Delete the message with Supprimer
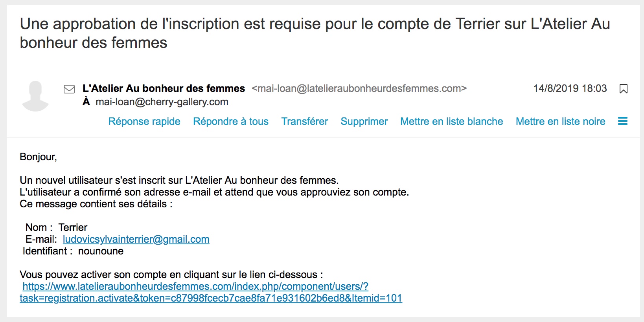The height and width of the screenshot is (322, 644). (x=364, y=122)
